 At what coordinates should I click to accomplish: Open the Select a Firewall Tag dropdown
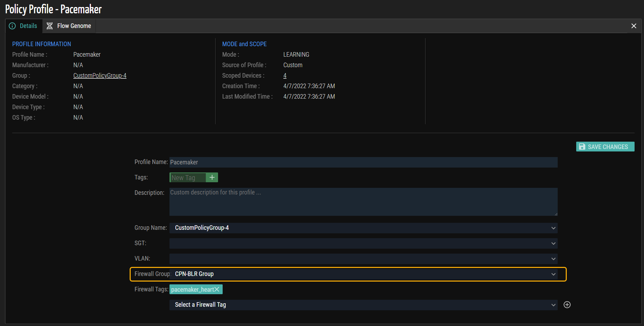[x=363, y=305]
